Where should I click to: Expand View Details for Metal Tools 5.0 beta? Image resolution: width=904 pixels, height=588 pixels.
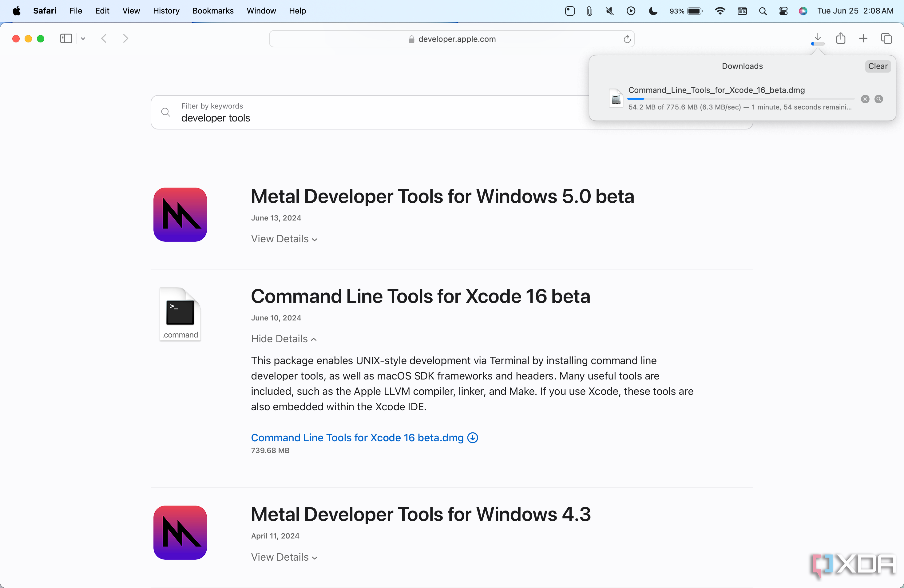[x=284, y=239]
